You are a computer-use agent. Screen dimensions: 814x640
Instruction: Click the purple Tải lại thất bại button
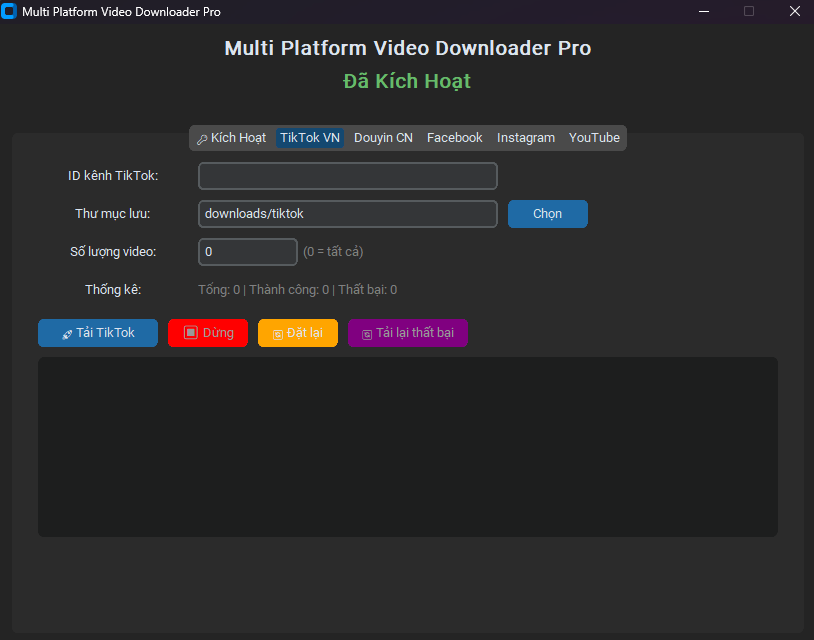(x=408, y=333)
